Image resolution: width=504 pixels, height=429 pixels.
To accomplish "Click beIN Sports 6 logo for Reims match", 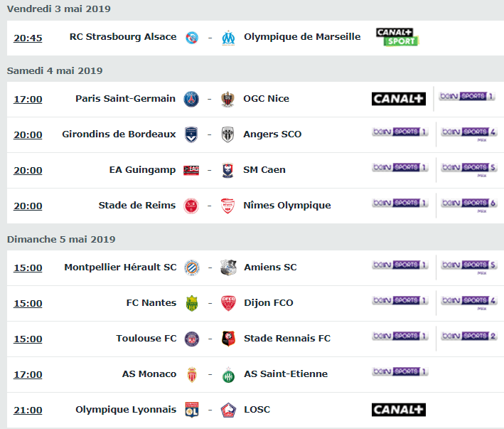I will [x=469, y=204].
